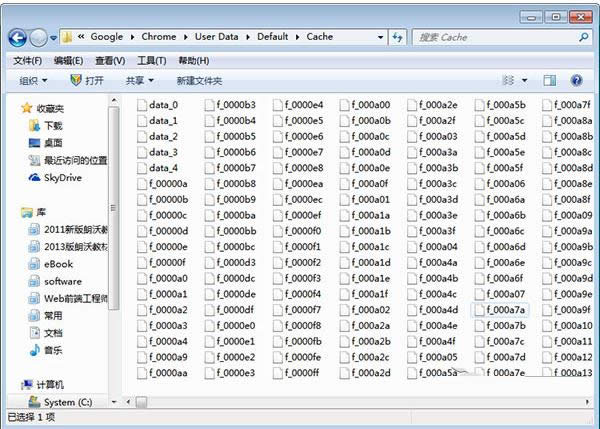Image resolution: width=600 pixels, height=429 pixels.
Task: Click the refresh button beside address bar
Action: (397, 37)
